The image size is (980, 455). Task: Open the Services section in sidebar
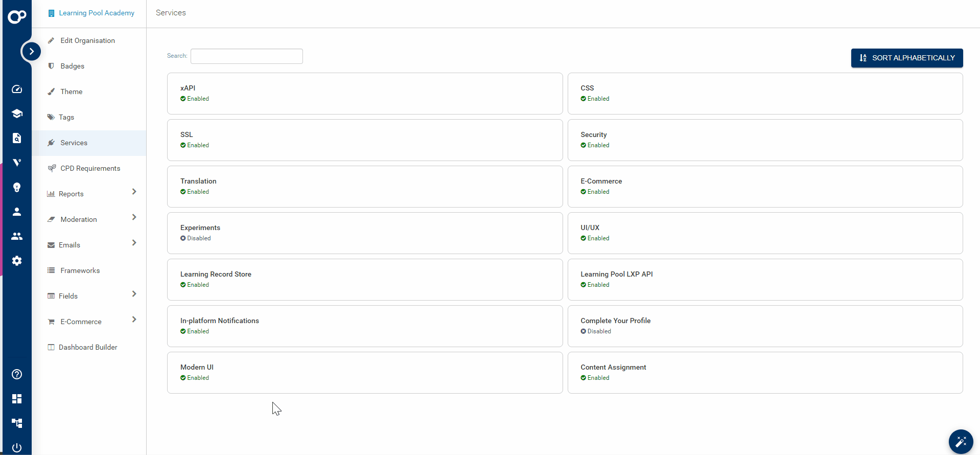pyautogui.click(x=74, y=143)
